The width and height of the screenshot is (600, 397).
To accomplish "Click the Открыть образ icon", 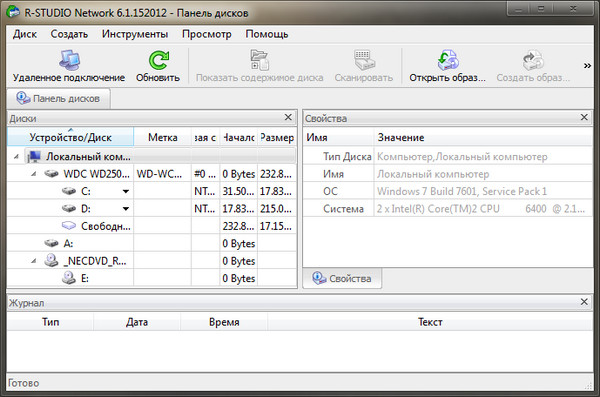I will (448, 60).
